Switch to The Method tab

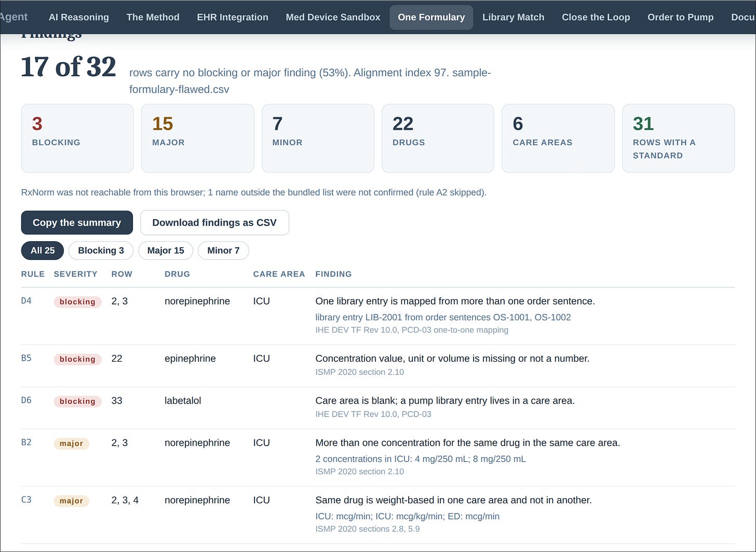153,17
